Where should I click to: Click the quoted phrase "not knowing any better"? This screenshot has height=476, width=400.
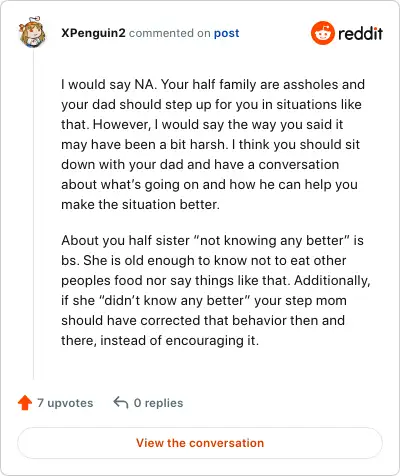(271, 240)
